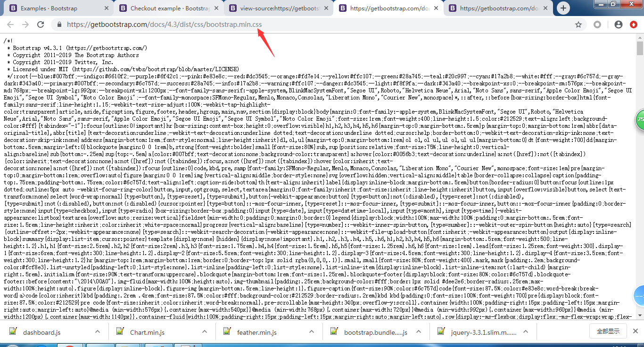Open the downloaded dashboard.js file
The height and width of the screenshot is (347, 644).
(42, 332)
